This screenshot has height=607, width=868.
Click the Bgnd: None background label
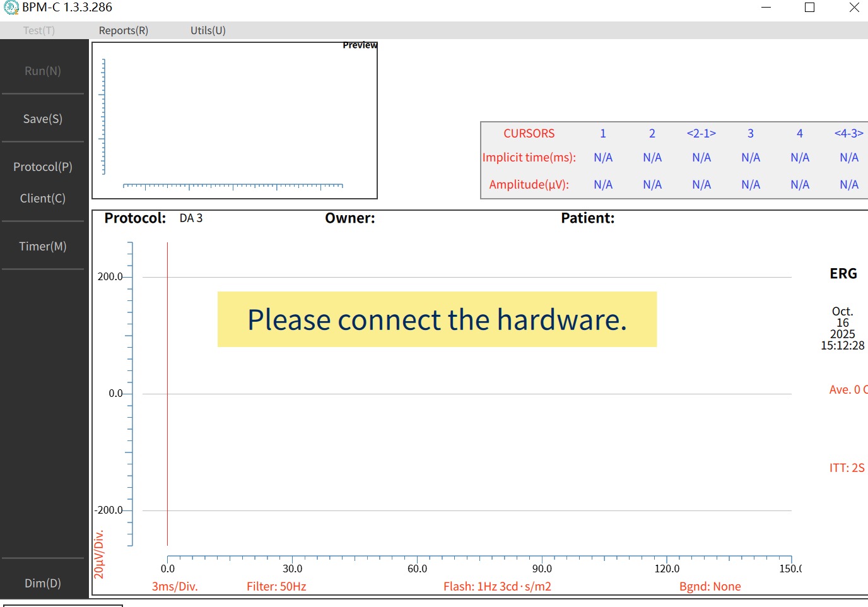click(x=710, y=586)
